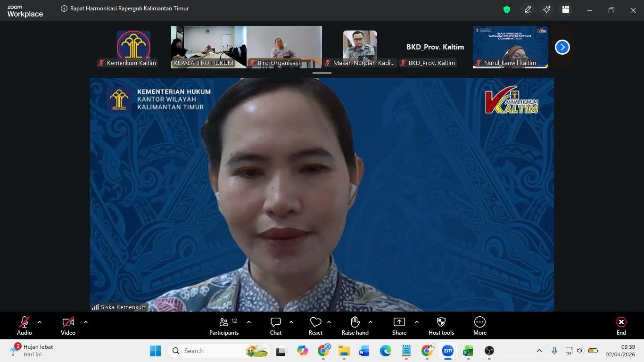Screen dimensions: 644x362
Task: Expand participants options arrow
Action: click(248, 322)
